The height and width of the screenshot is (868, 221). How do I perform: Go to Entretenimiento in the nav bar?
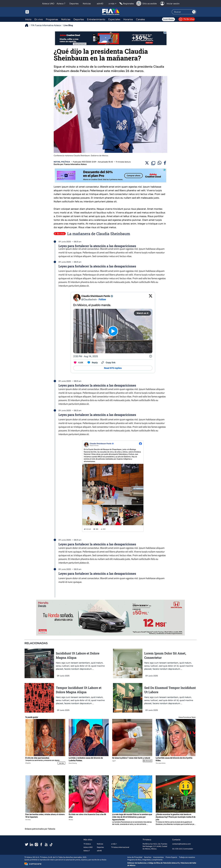pyautogui.click(x=96, y=19)
